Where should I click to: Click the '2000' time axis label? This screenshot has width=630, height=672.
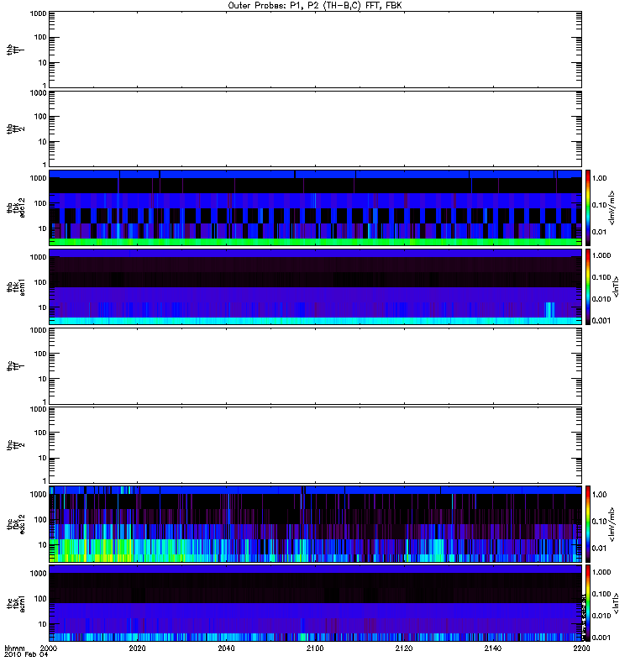[49, 648]
